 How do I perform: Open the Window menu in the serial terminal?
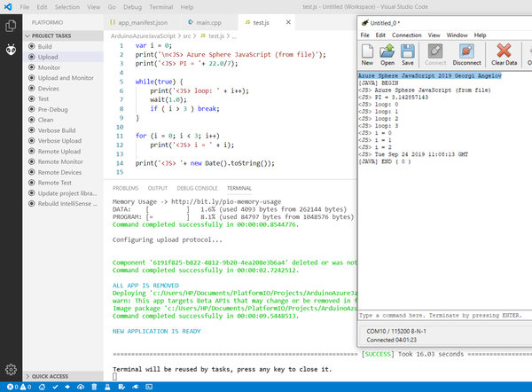click(x=457, y=35)
